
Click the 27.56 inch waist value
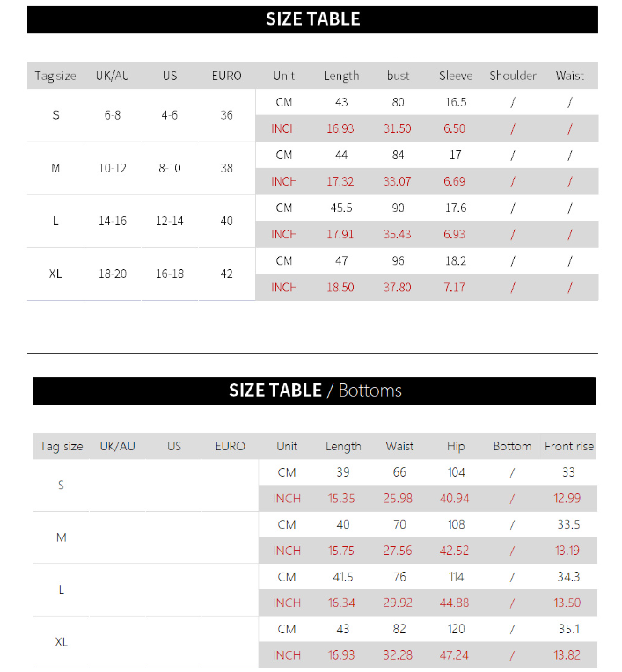pos(399,551)
